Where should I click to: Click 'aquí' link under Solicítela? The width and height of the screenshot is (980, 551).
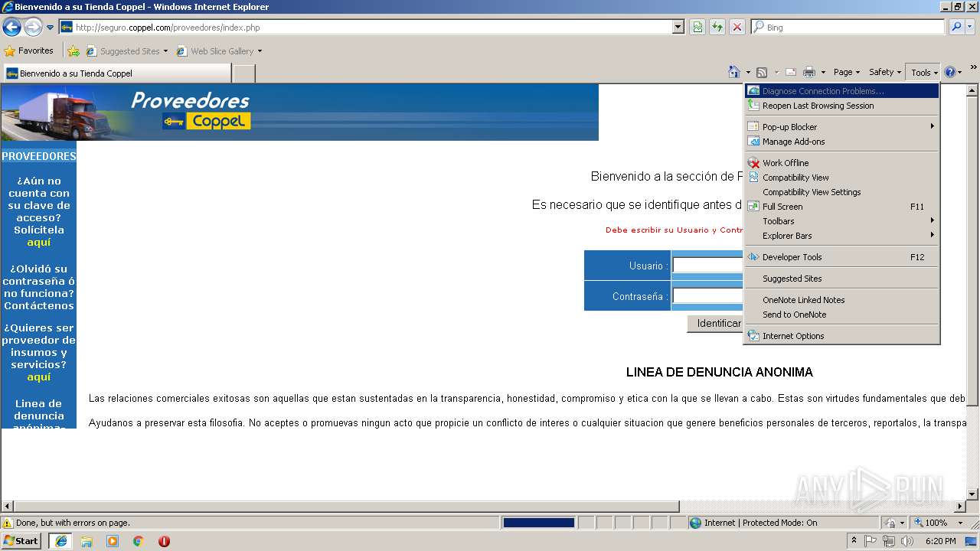[x=38, y=243]
